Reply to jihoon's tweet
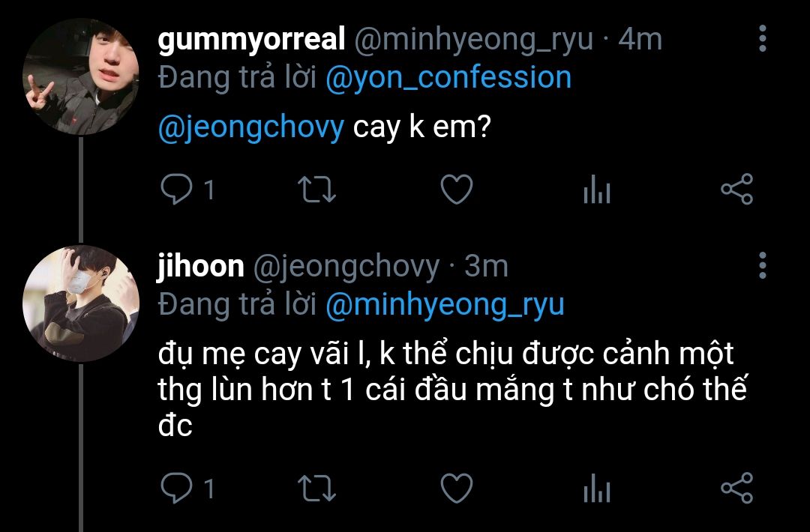 [x=176, y=488]
